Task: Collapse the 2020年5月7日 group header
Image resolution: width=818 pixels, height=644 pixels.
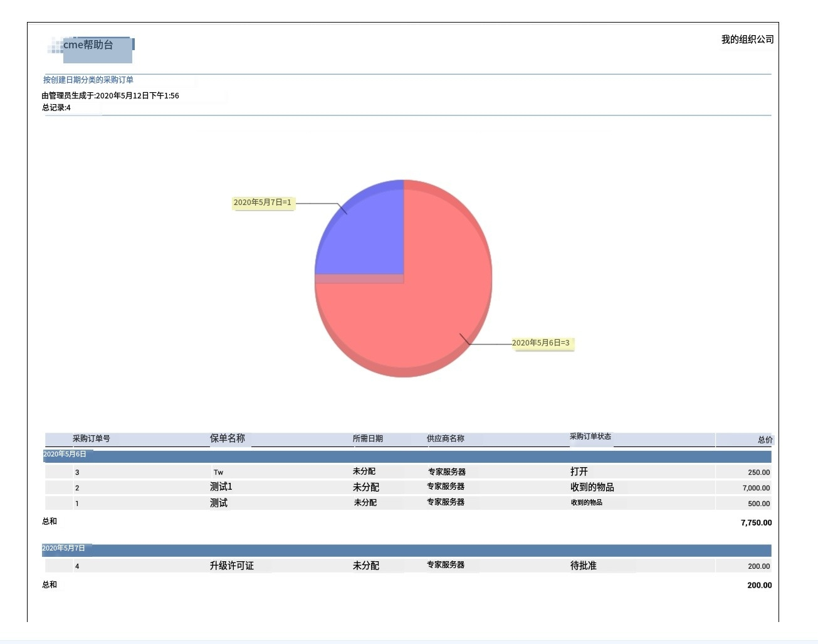Action: click(63, 548)
